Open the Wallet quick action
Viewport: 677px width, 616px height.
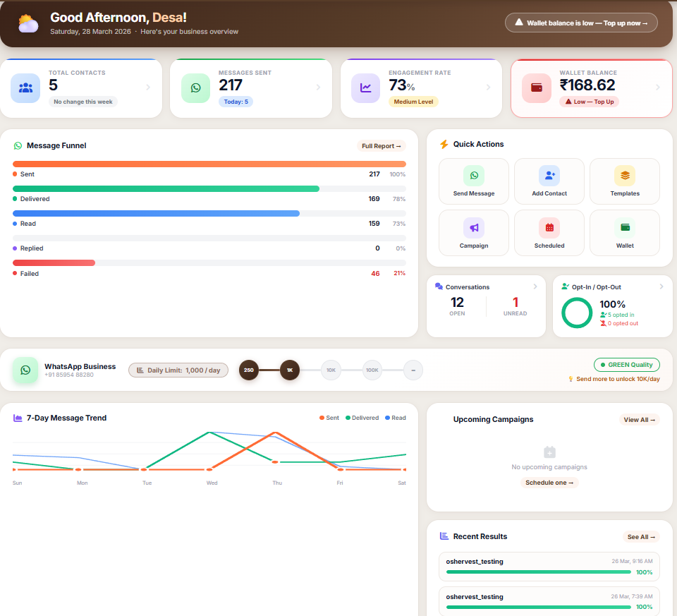click(x=624, y=233)
